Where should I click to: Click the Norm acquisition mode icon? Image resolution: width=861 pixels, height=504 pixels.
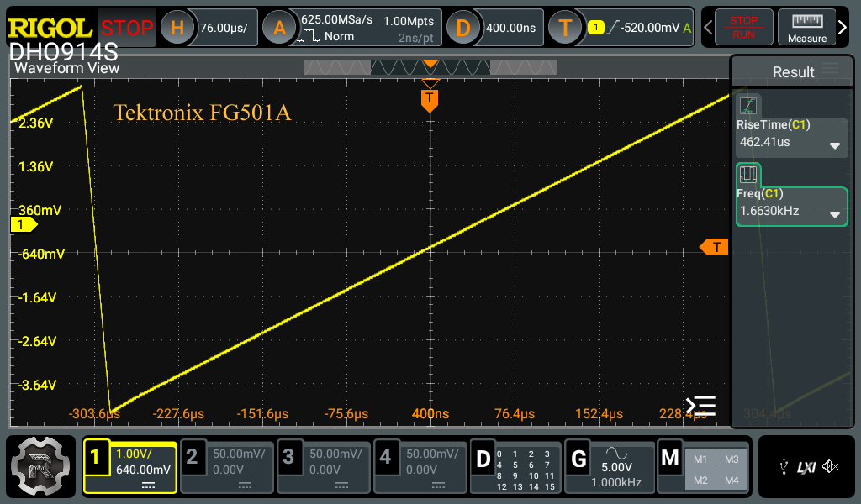coord(309,37)
